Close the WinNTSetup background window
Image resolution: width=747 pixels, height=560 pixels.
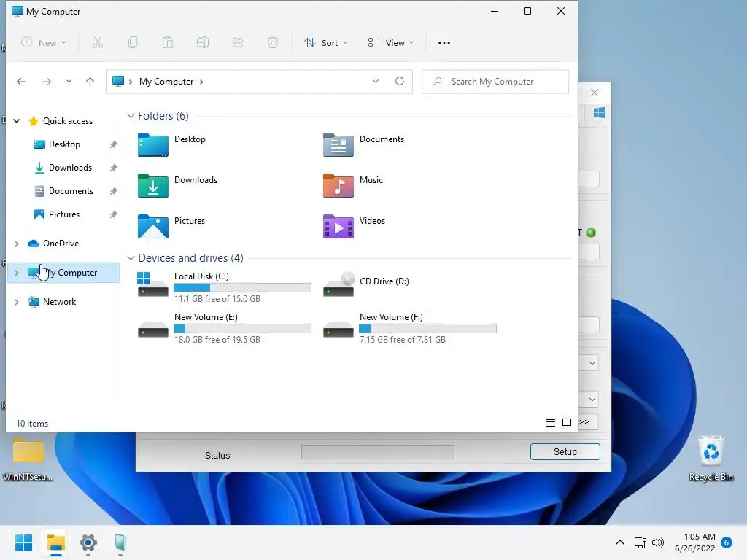(595, 93)
